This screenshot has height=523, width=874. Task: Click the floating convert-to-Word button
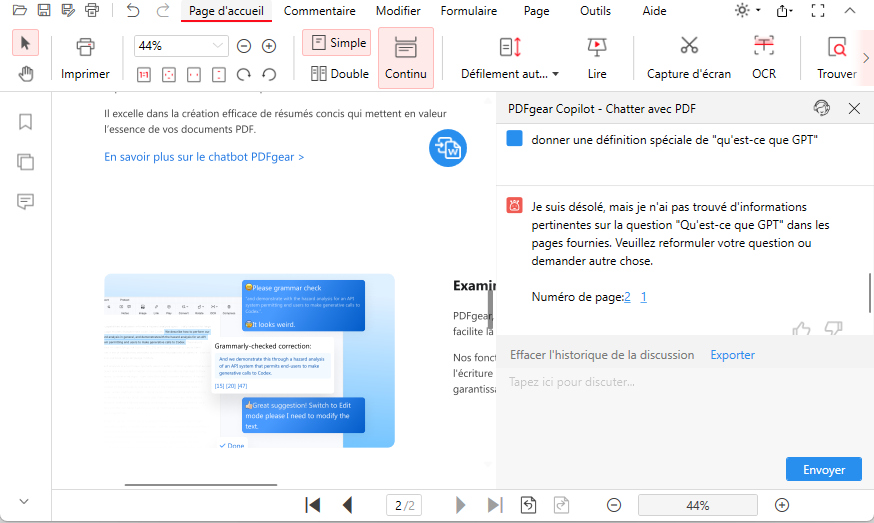click(448, 148)
